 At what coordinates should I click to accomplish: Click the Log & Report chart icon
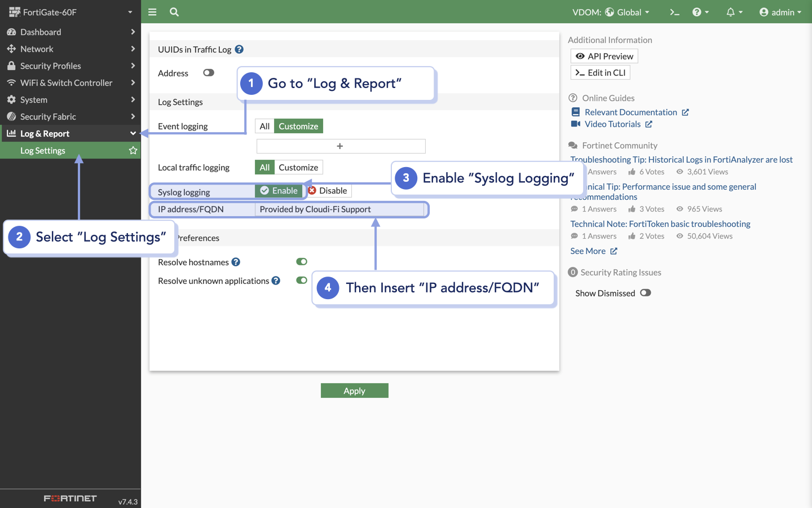(12, 133)
